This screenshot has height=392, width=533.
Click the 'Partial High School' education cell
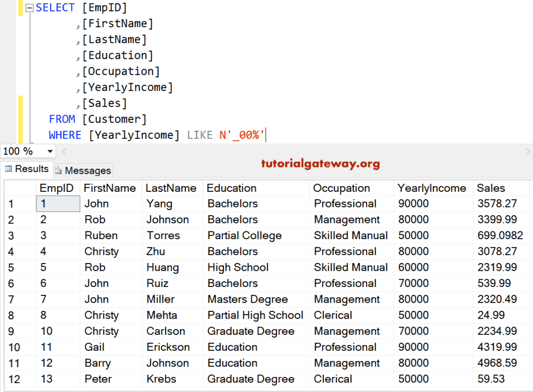point(256,315)
